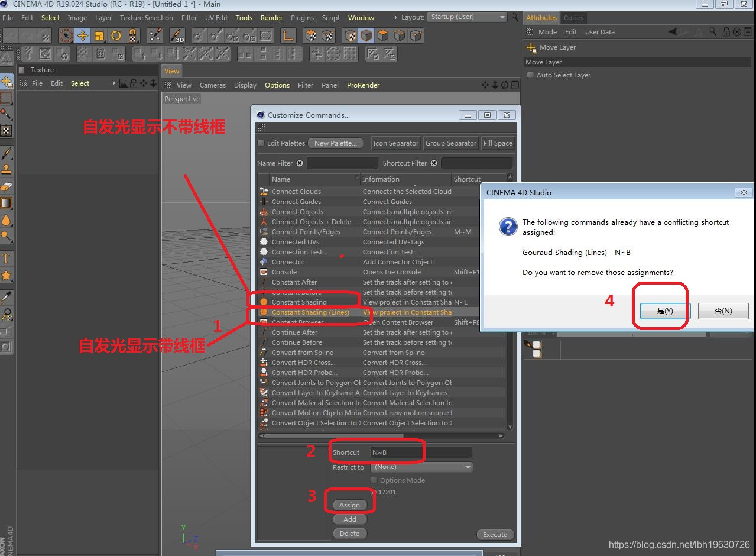This screenshot has width=756, height=556.
Task: Sort by the Information column header
Action: coord(405,179)
